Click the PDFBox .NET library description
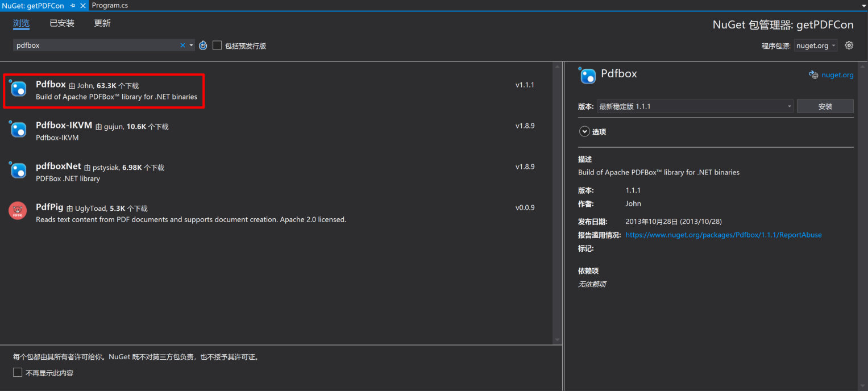The height and width of the screenshot is (391, 868). click(68, 178)
